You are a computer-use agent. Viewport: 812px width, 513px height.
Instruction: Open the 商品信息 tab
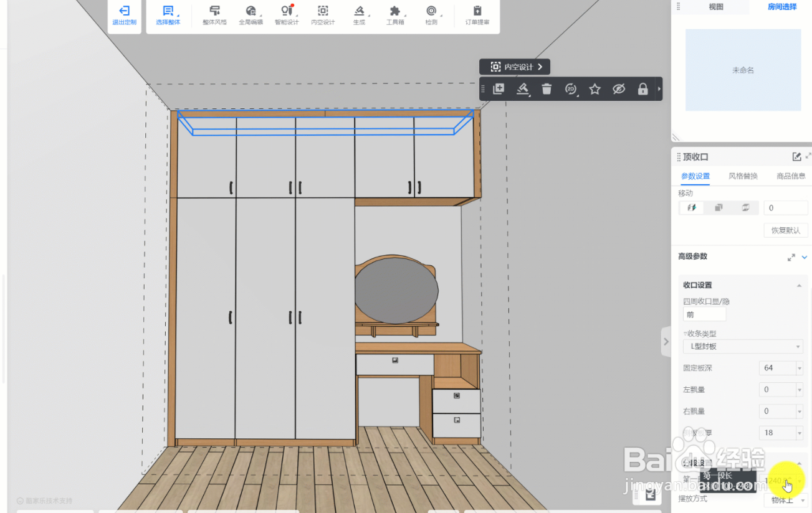(791, 176)
